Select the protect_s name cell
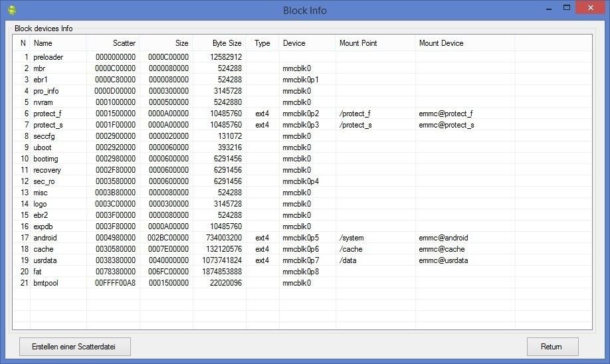Screen dimensions: 610x364 (x=48, y=125)
